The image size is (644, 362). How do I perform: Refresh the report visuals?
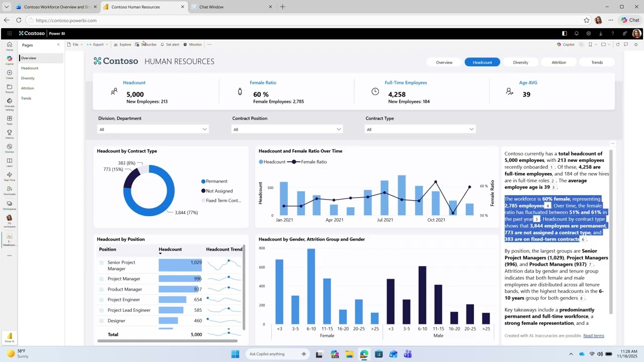point(618,44)
